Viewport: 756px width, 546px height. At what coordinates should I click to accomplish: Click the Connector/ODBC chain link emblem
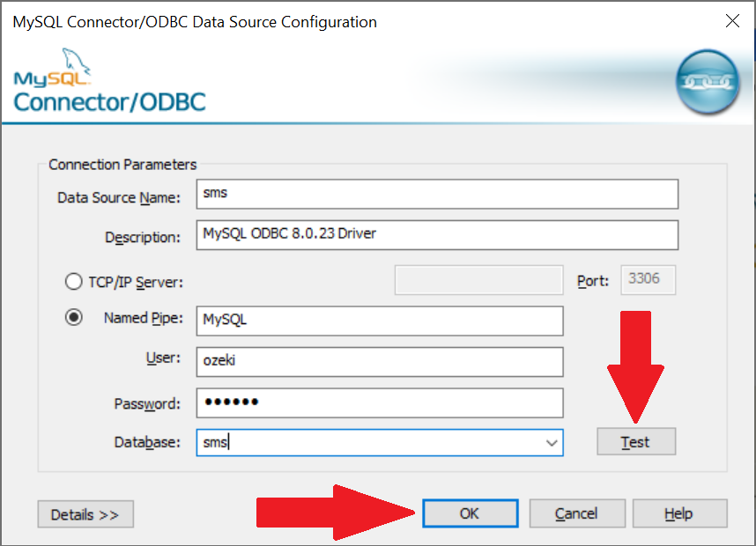point(708,83)
